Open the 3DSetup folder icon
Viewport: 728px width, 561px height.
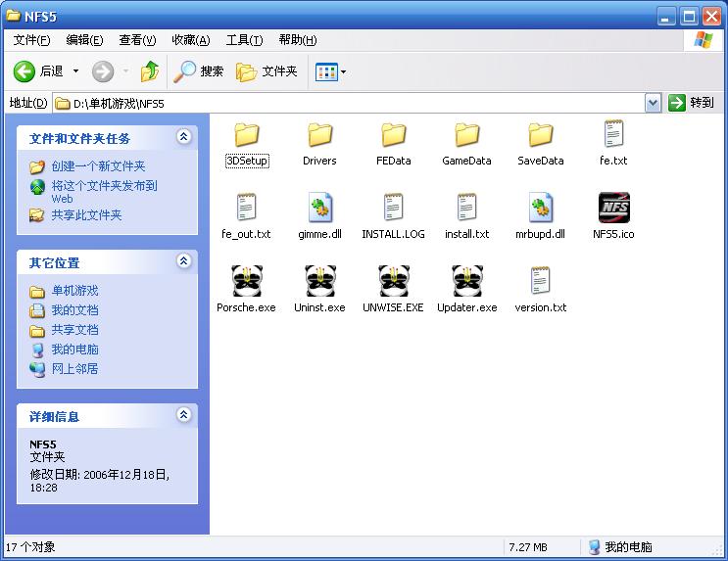point(247,135)
